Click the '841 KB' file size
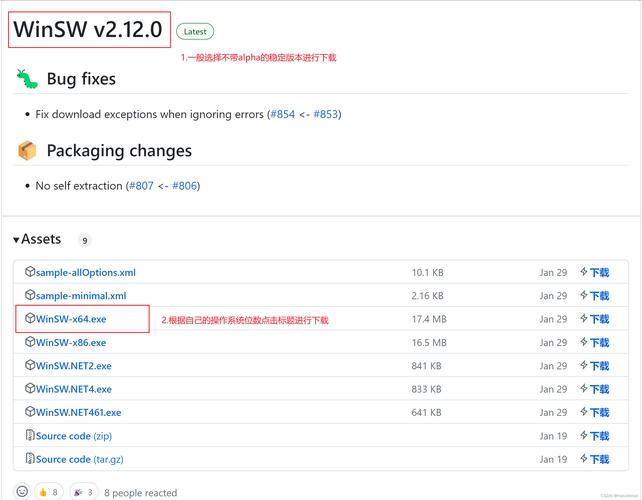 point(426,366)
